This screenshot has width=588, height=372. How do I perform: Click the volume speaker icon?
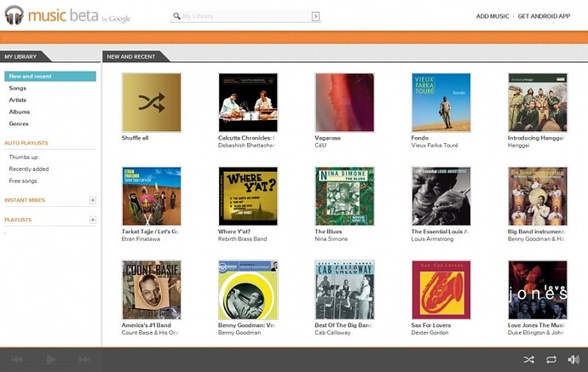pos(574,359)
